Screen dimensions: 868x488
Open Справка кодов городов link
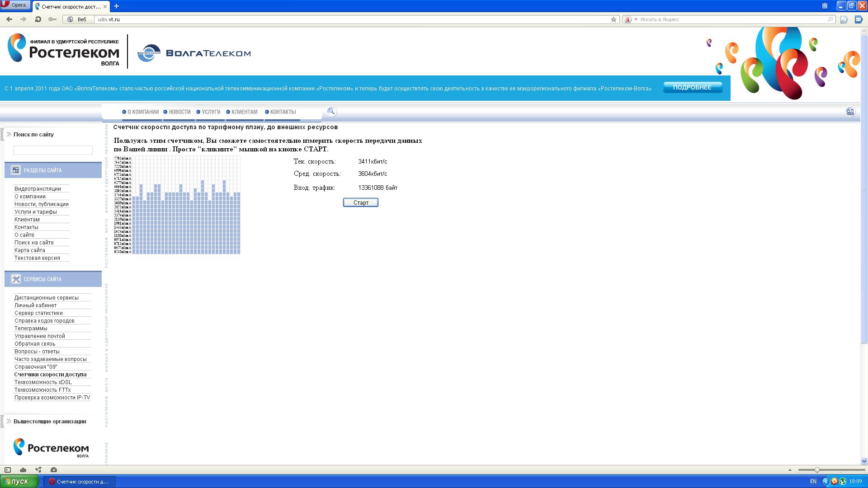click(44, 320)
